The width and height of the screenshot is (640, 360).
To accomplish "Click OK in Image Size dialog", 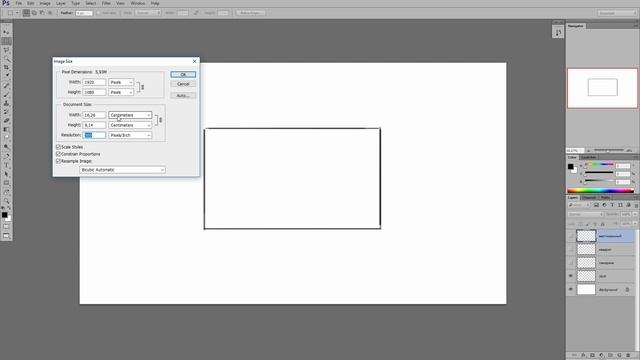I will 183,75.
